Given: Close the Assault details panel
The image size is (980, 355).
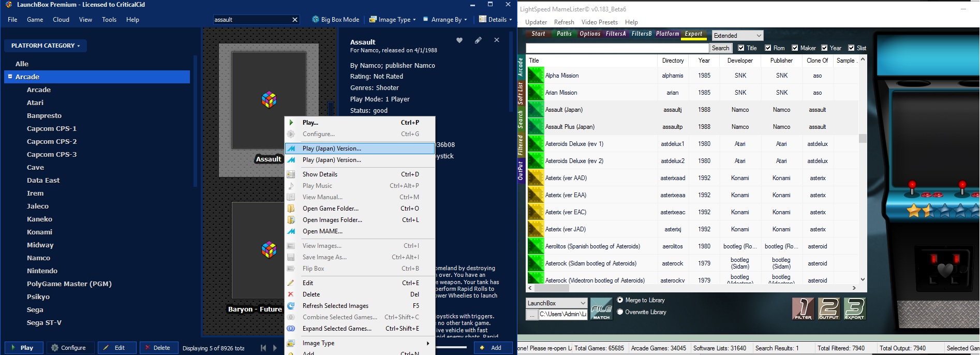Looking at the screenshot, I should (x=497, y=40).
